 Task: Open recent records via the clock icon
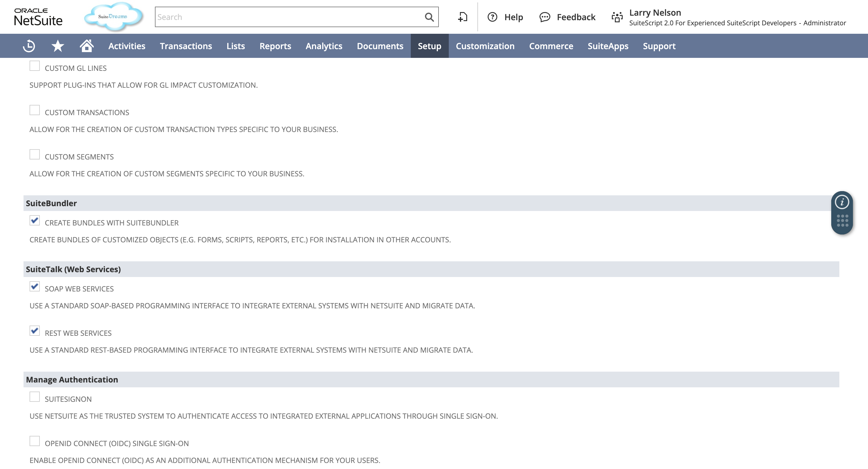point(29,46)
